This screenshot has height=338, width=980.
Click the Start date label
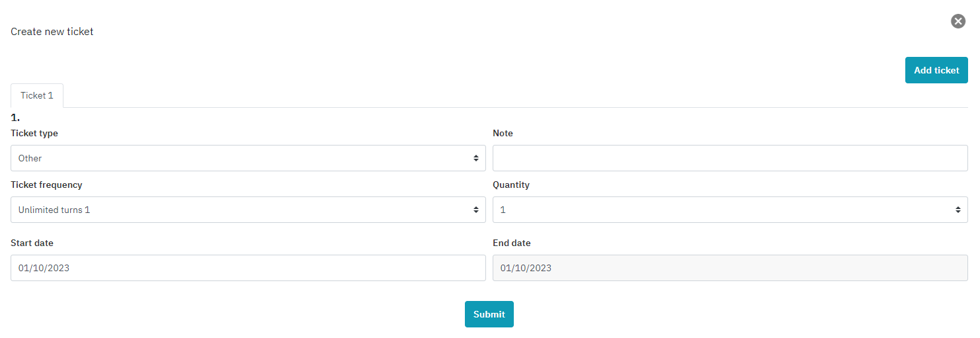pos(32,243)
